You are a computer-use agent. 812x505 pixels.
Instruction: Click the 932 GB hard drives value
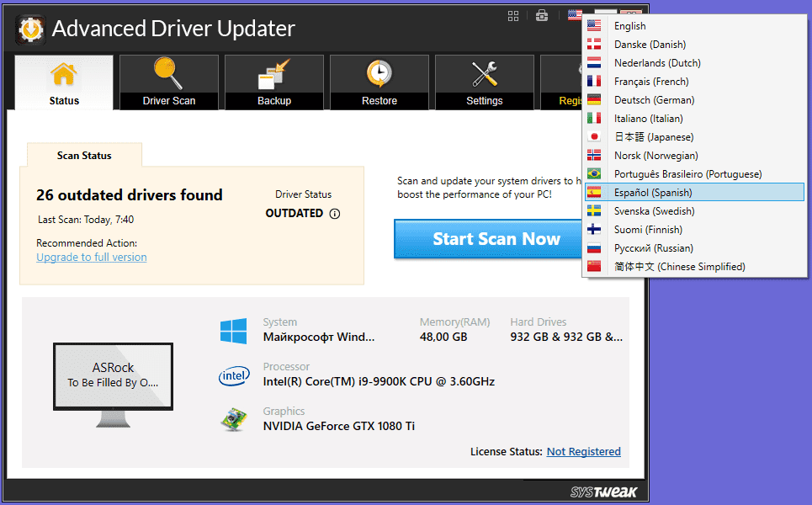click(566, 338)
